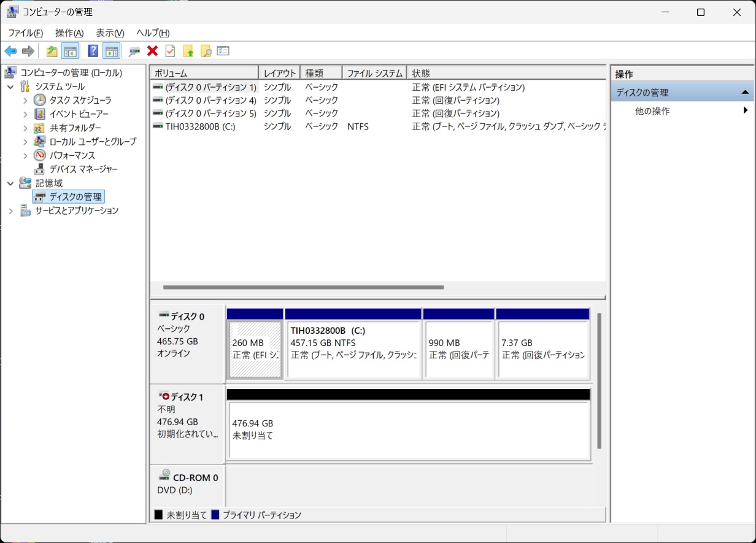Select the 476.94 GB unallocated space
756x543 pixels.
[408, 429]
